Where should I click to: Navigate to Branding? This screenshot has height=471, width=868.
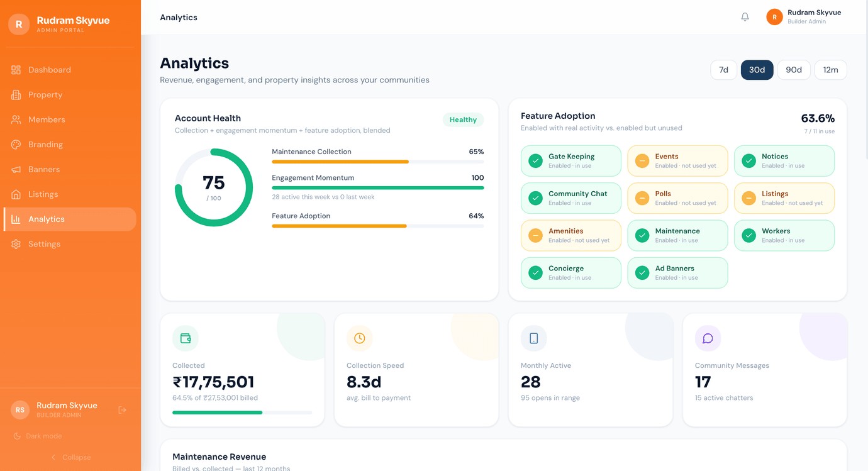[x=70, y=145]
